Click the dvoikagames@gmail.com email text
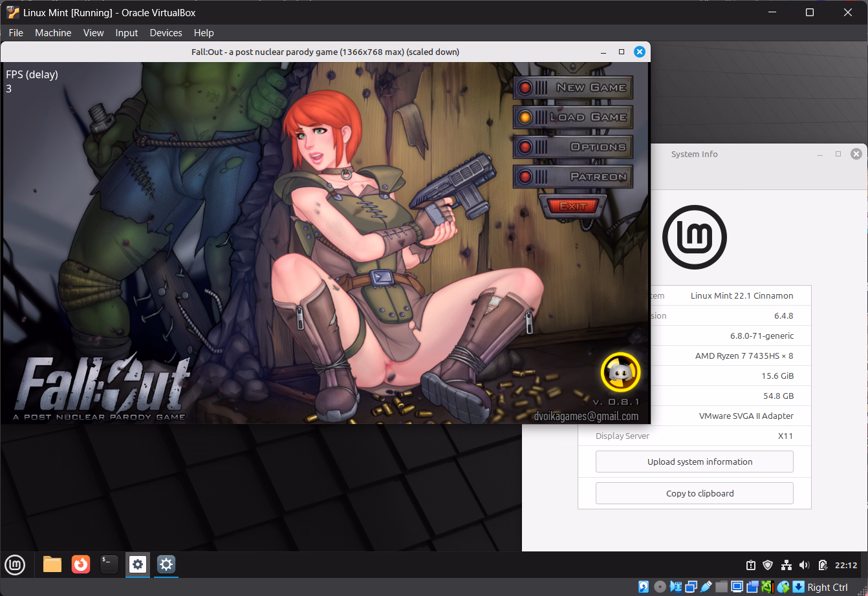Image resolution: width=868 pixels, height=596 pixels. coord(587,416)
